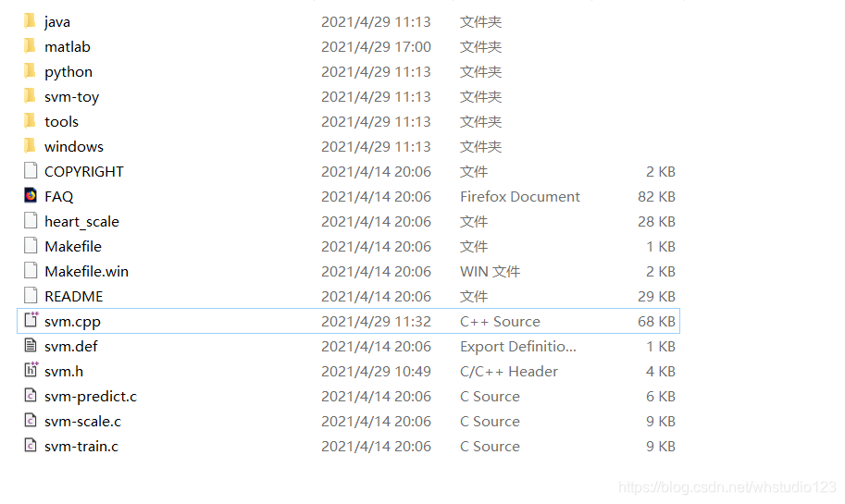
Task: Click the heart_scale file icon
Action: (31, 221)
